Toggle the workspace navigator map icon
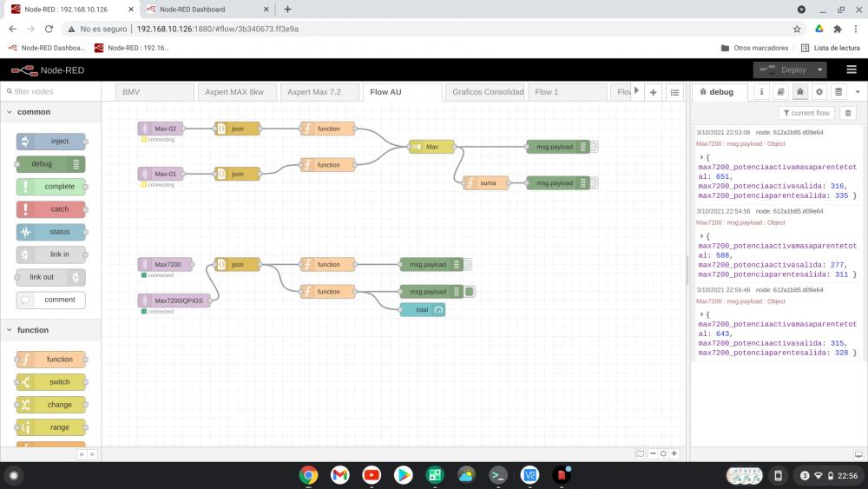 coord(640,453)
